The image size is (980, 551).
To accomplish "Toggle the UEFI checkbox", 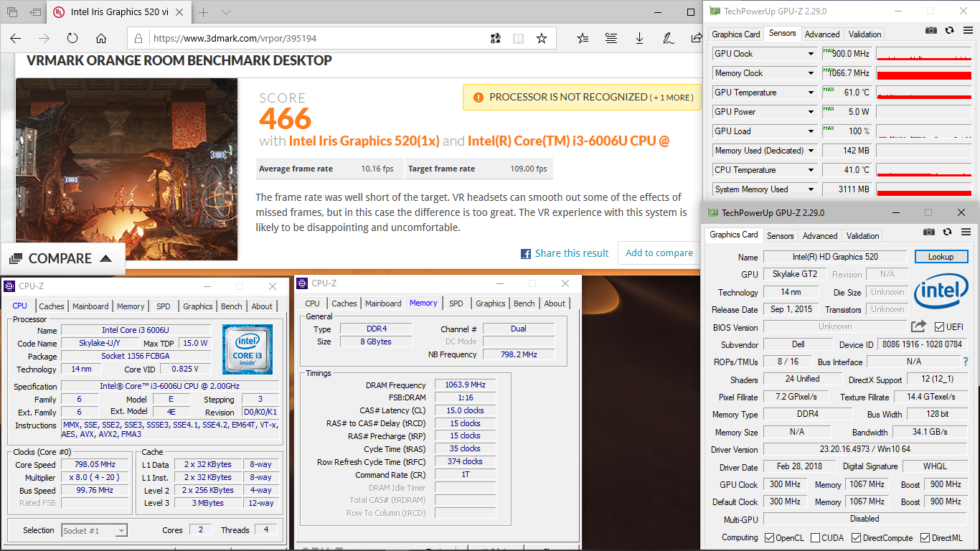I will pyautogui.click(x=939, y=327).
